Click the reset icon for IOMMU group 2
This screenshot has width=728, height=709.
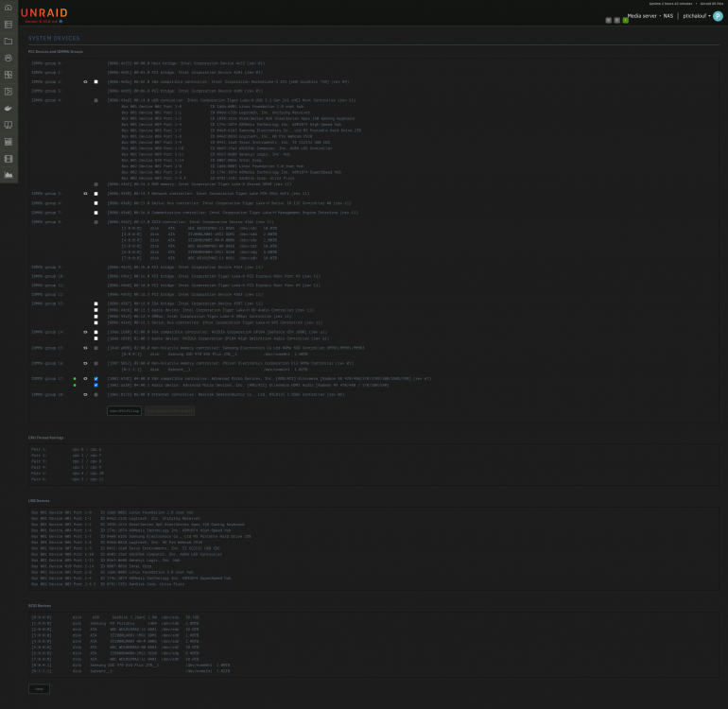[x=85, y=81]
